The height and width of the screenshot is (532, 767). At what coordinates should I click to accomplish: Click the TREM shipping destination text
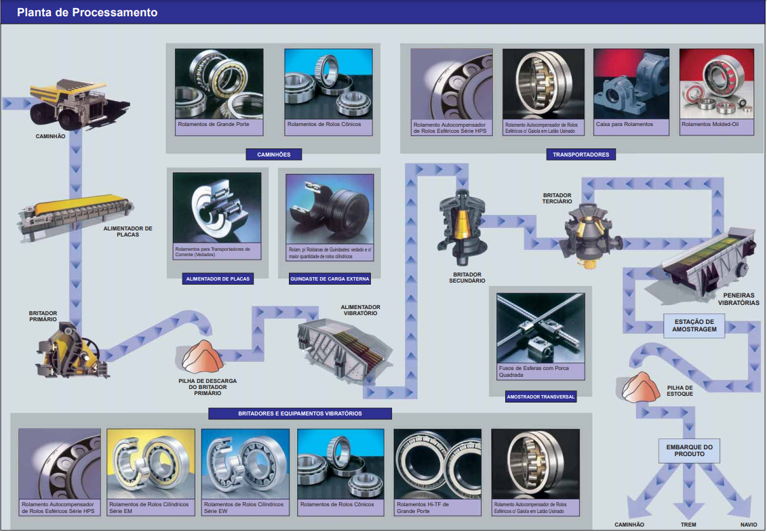click(688, 525)
